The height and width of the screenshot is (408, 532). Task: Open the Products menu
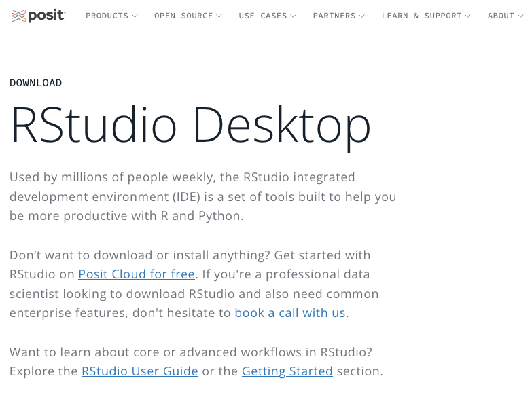click(x=107, y=16)
